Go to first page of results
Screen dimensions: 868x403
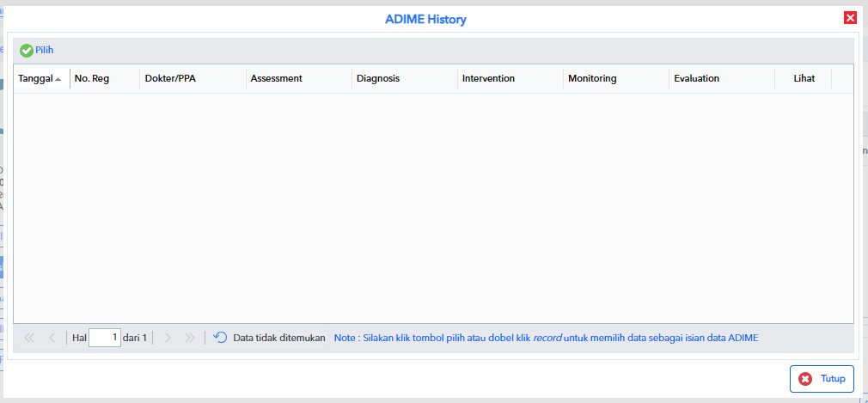[x=29, y=338]
